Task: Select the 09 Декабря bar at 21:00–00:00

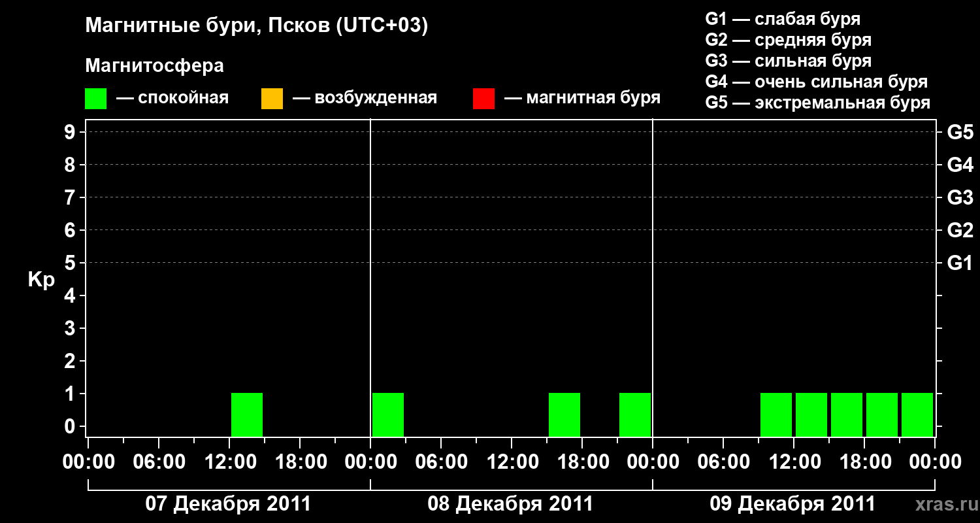Action: click(917, 414)
